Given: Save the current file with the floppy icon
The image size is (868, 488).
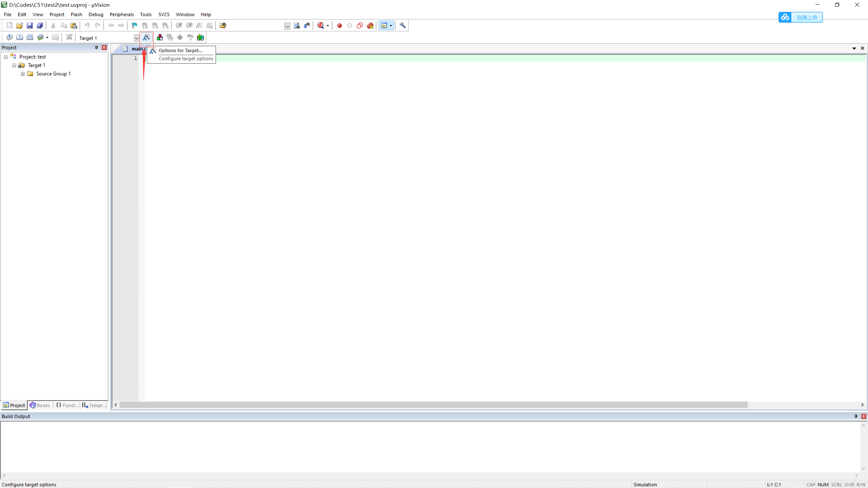Looking at the screenshot, I should [29, 25].
